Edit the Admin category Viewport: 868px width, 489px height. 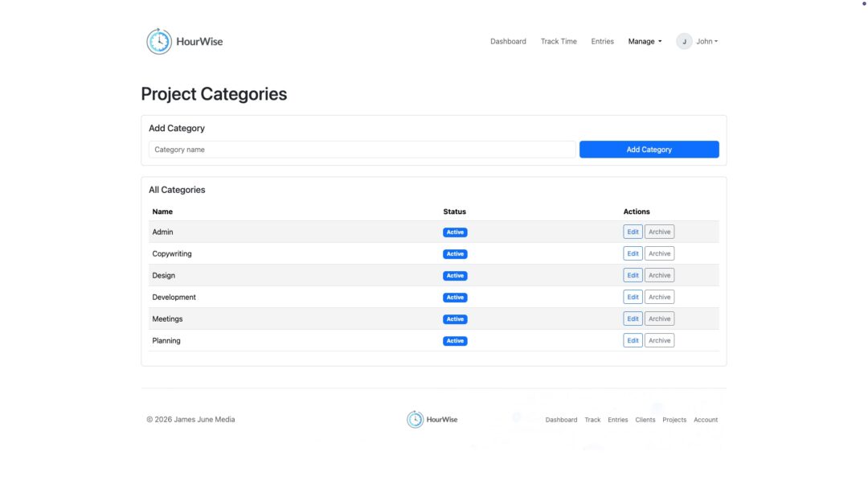633,232
